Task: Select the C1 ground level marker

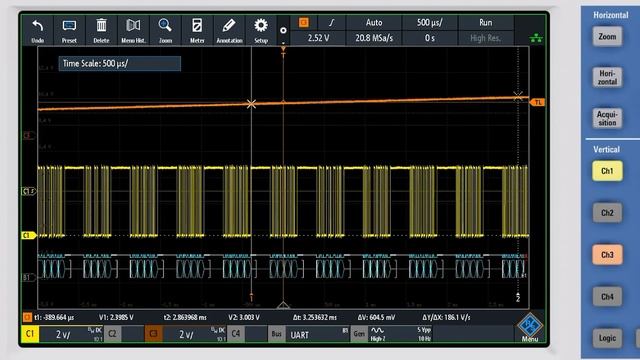Action: 28,235
